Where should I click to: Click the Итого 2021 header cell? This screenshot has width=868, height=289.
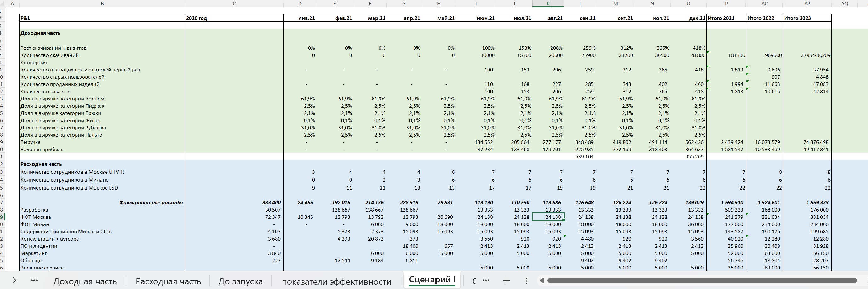pyautogui.click(x=726, y=18)
